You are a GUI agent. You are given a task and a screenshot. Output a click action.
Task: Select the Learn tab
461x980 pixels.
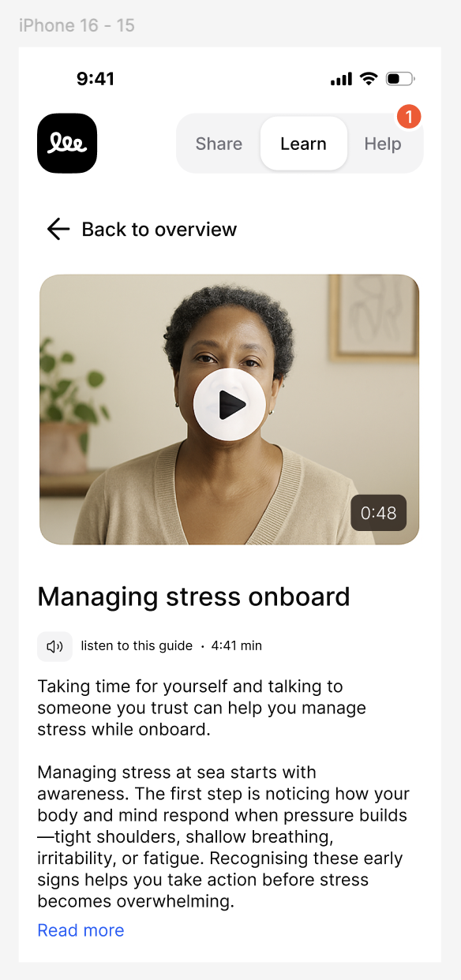coord(303,144)
